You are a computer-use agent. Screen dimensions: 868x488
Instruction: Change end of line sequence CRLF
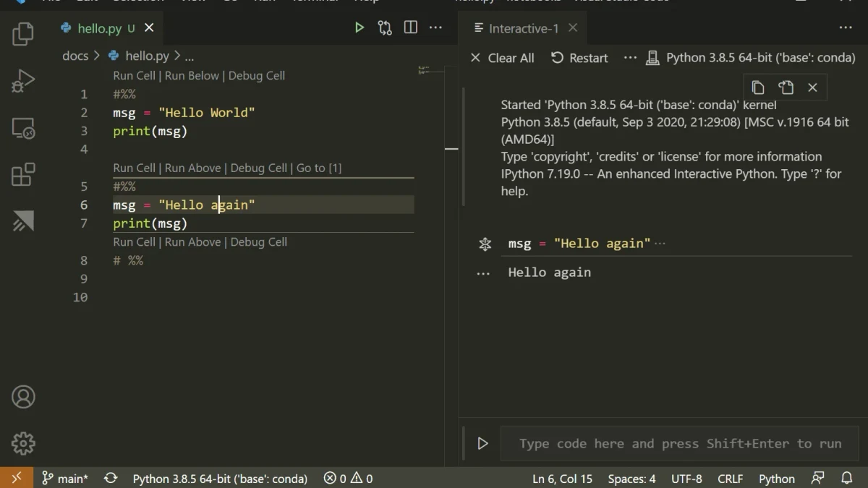[x=730, y=478]
